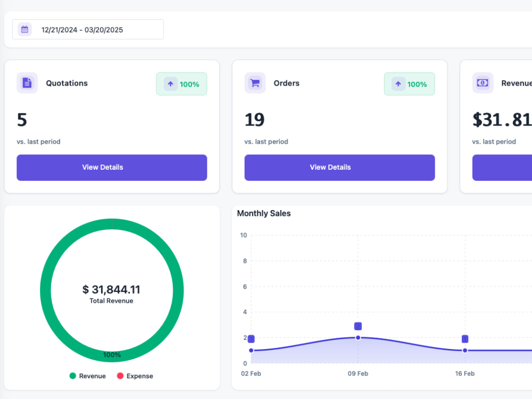Click vs. last period under Orders
This screenshot has height=399, width=532.
[267, 142]
